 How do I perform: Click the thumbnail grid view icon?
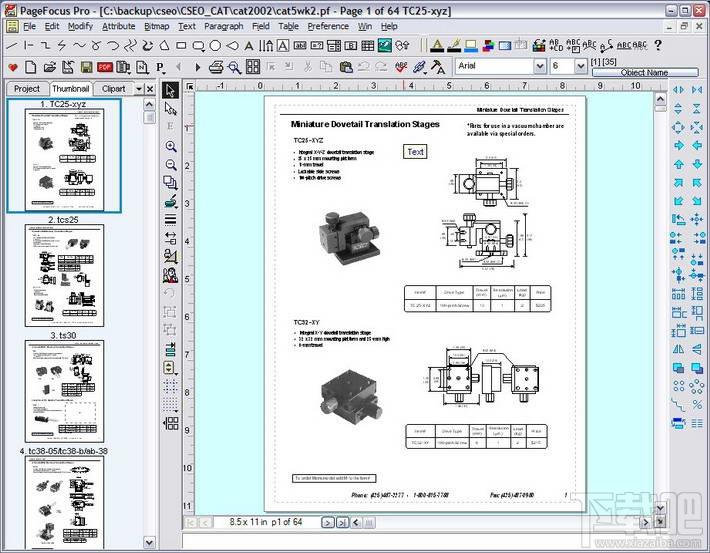253,67
